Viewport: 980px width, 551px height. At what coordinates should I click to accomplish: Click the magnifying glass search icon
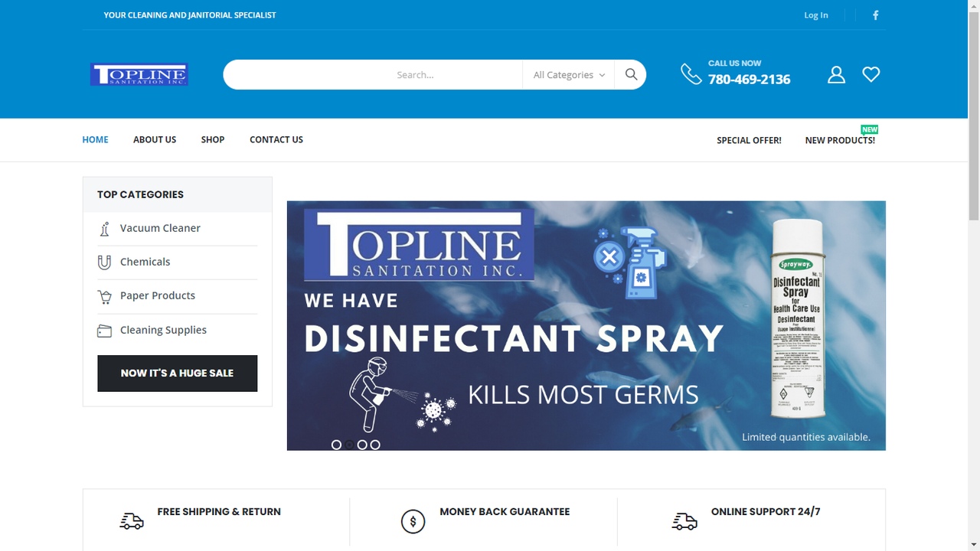point(631,74)
